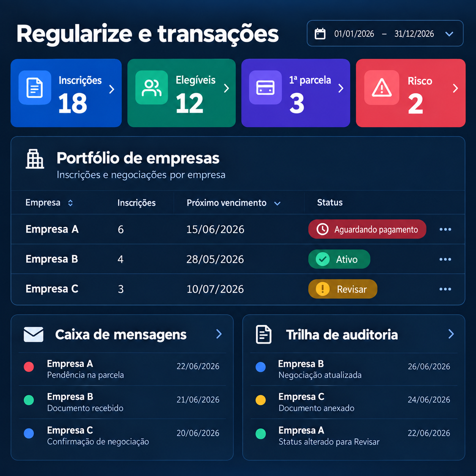Click the Risco warning triangle icon

pos(381,88)
